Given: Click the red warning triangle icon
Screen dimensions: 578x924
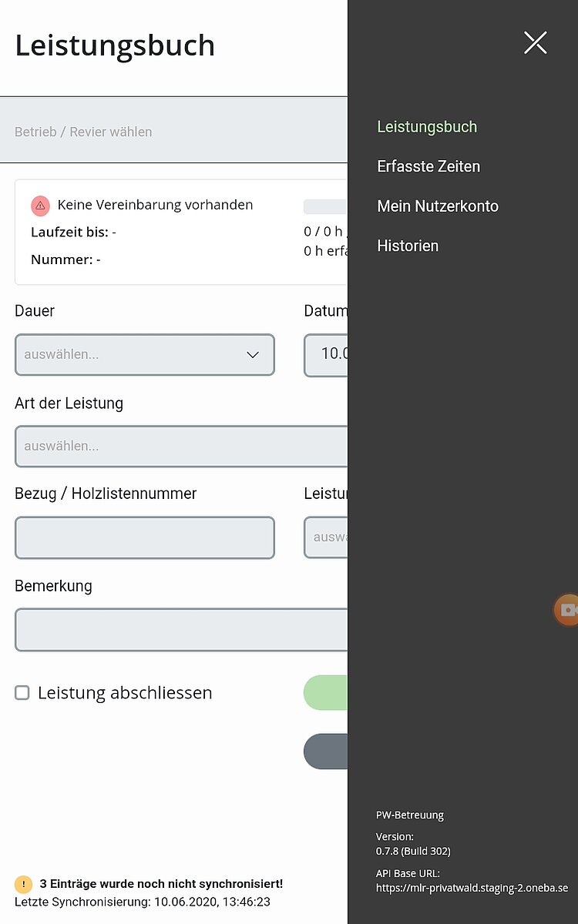Looking at the screenshot, I should pyautogui.click(x=40, y=206).
